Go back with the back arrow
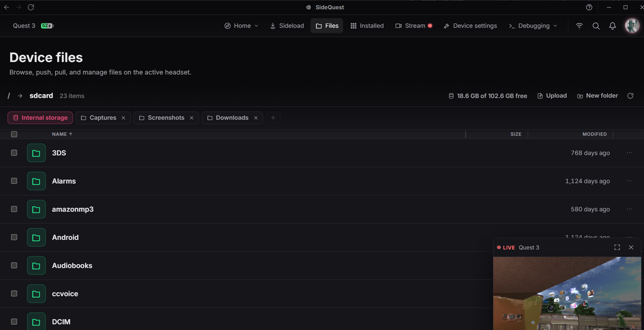 (6, 7)
